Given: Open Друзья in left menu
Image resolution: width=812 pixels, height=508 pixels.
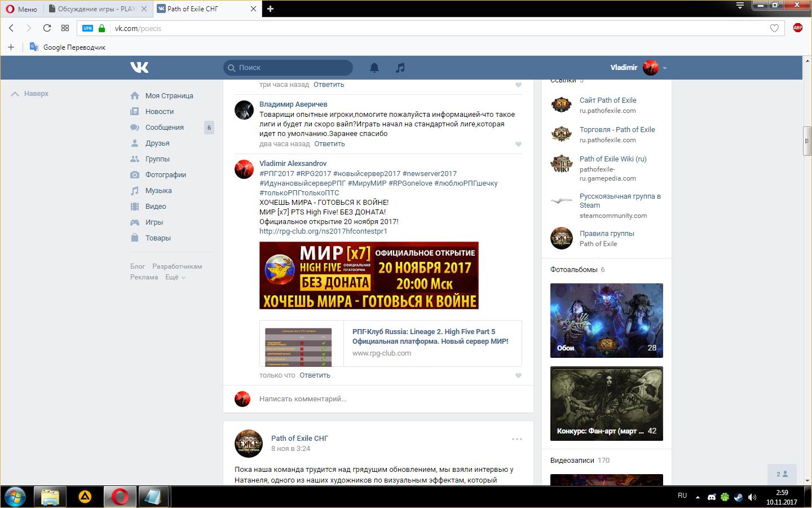Looking at the screenshot, I should (157, 143).
